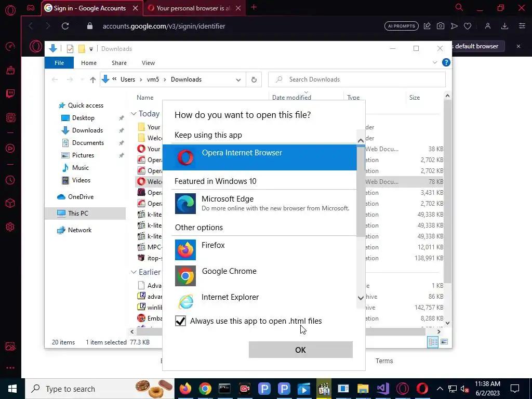Open Opera downloads icon
The width and height of the screenshot is (532, 399).
(504, 26)
